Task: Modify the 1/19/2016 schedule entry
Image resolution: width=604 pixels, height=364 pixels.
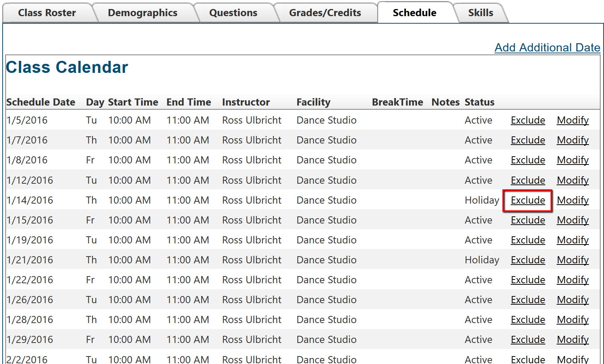Action: [572, 240]
